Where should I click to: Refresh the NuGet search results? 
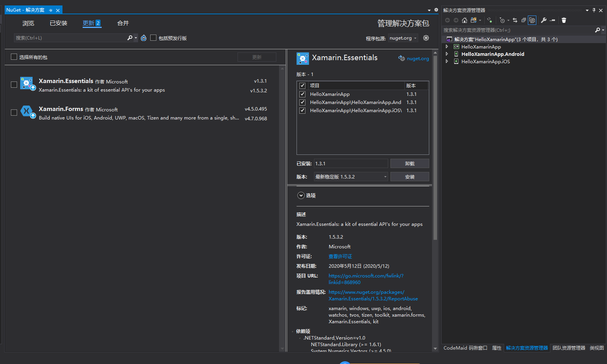pyautogui.click(x=143, y=38)
